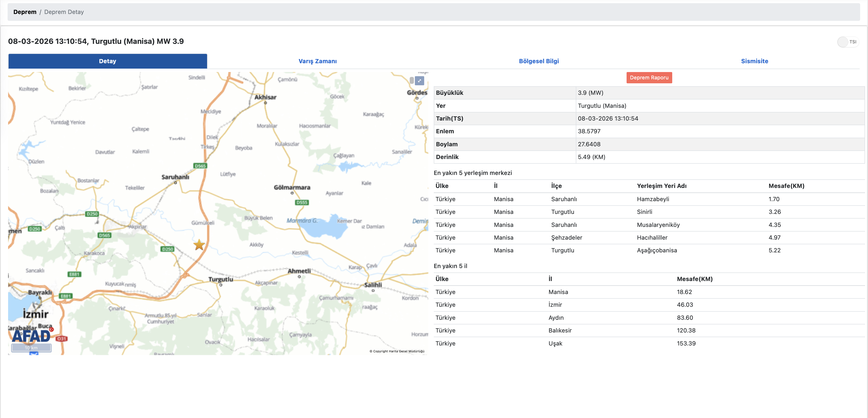The width and height of the screenshot is (868, 418).
Task: Click the Mesafe(KM) header in settlements table
Action: [786, 186]
